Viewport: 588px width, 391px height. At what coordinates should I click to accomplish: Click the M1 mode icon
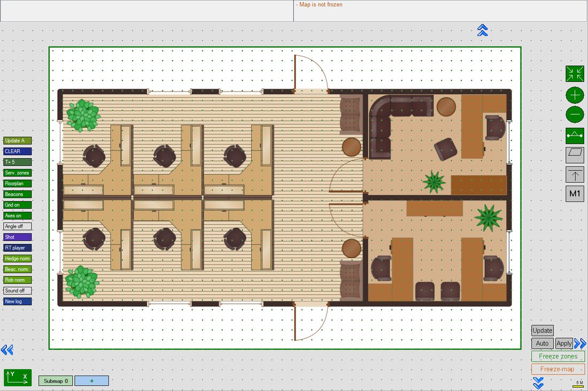[x=575, y=194]
